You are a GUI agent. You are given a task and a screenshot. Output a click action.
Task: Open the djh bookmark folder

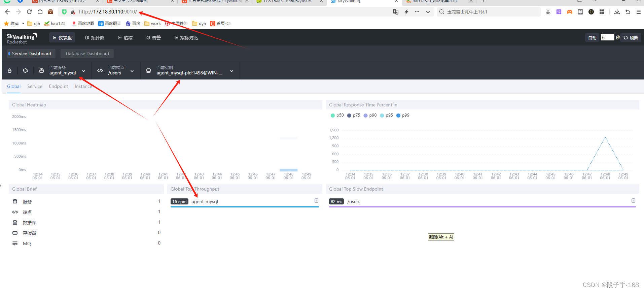[x=34, y=23]
